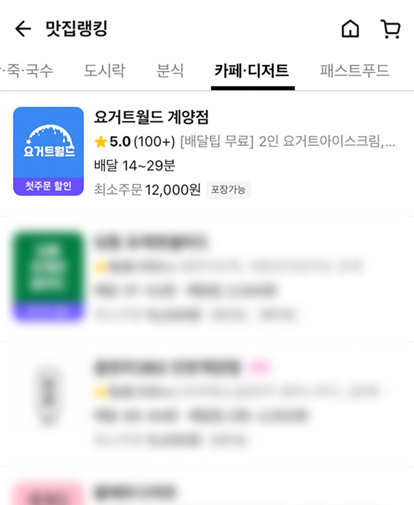Tap the 포장가능 tag

point(228,190)
